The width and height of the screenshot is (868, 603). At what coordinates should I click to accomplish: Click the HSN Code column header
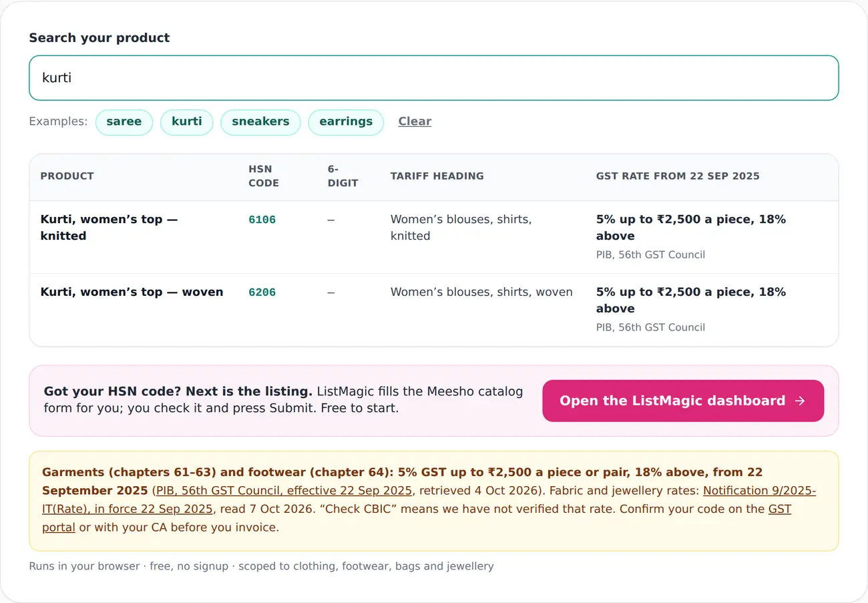coord(264,176)
